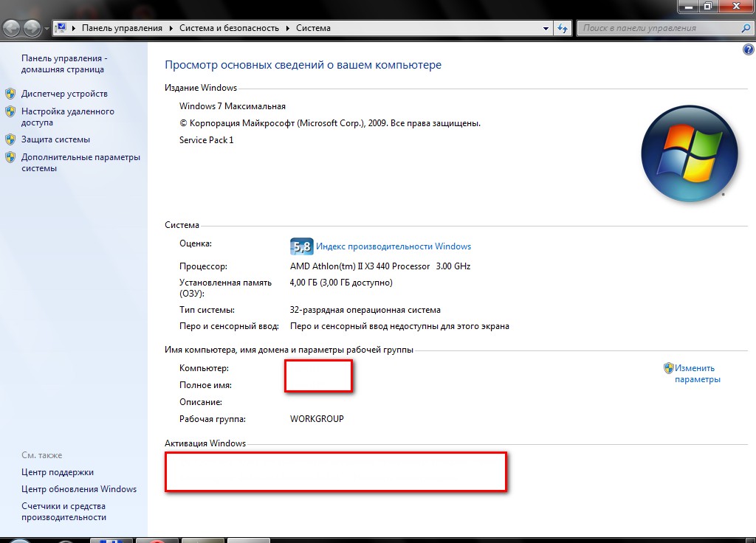
Task: Expand the address bar history dropdown arrow
Action: tap(546, 28)
